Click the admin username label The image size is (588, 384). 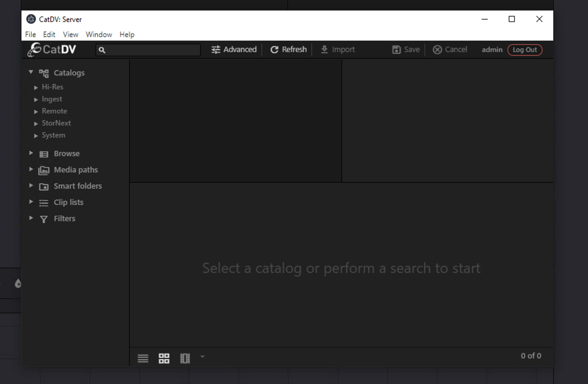click(x=492, y=50)
